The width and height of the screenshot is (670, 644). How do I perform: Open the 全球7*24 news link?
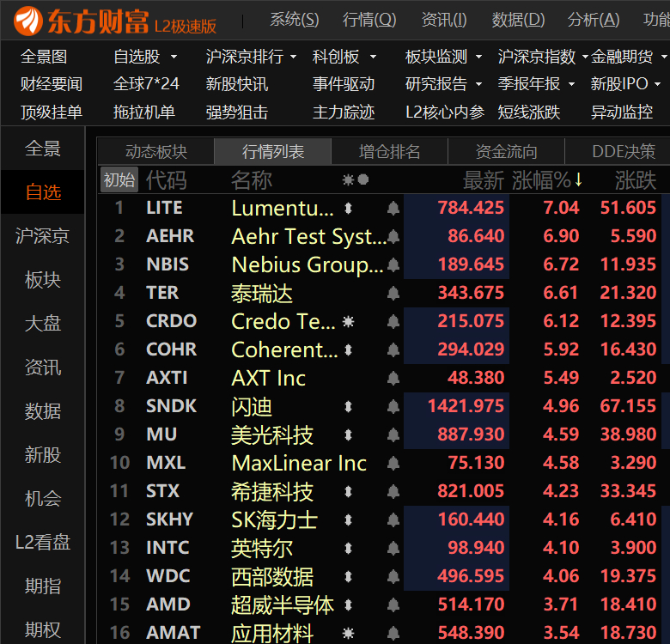pos(147,84)
